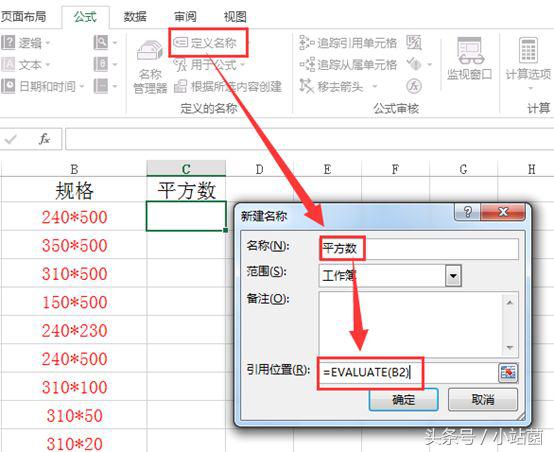Click the collapse dialog range selector icon
The width and height of the screenshot is (554, 452).
click(508, 372)
